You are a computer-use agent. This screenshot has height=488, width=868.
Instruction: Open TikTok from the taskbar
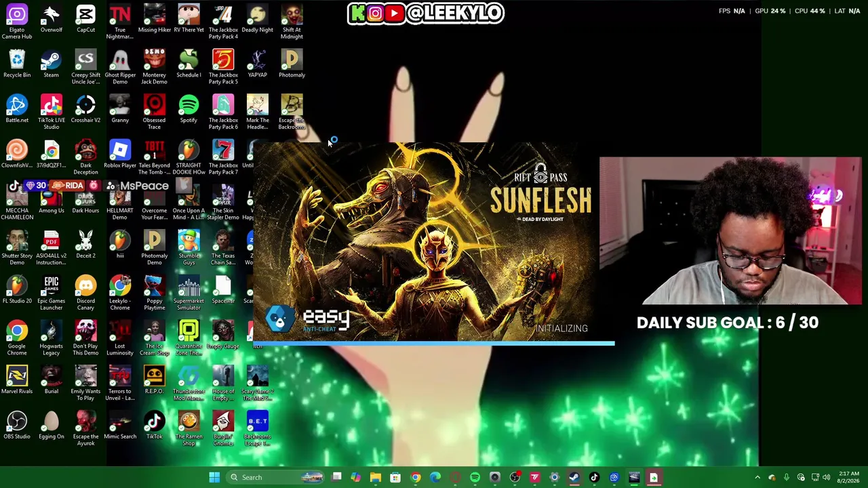(x=594, y=477)
